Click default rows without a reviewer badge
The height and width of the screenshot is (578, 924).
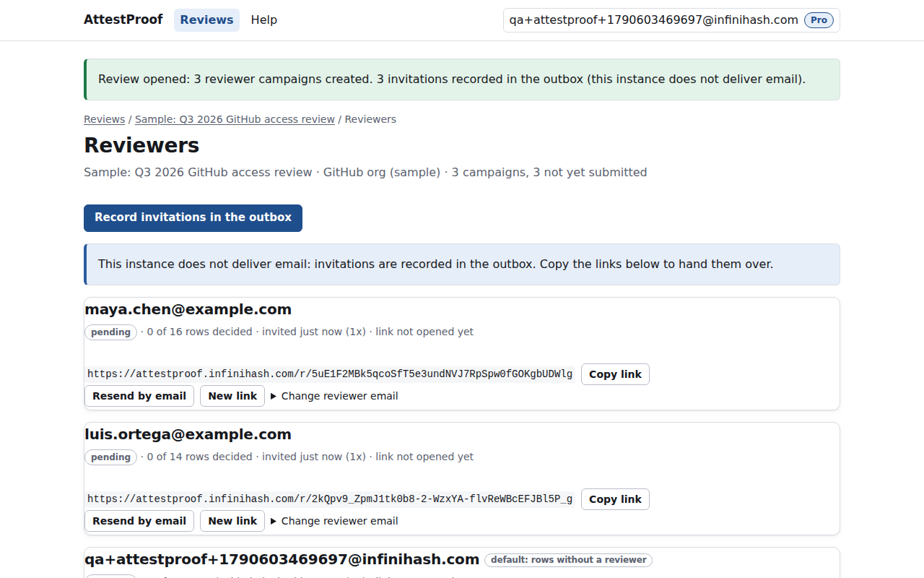tap(569, 560)
